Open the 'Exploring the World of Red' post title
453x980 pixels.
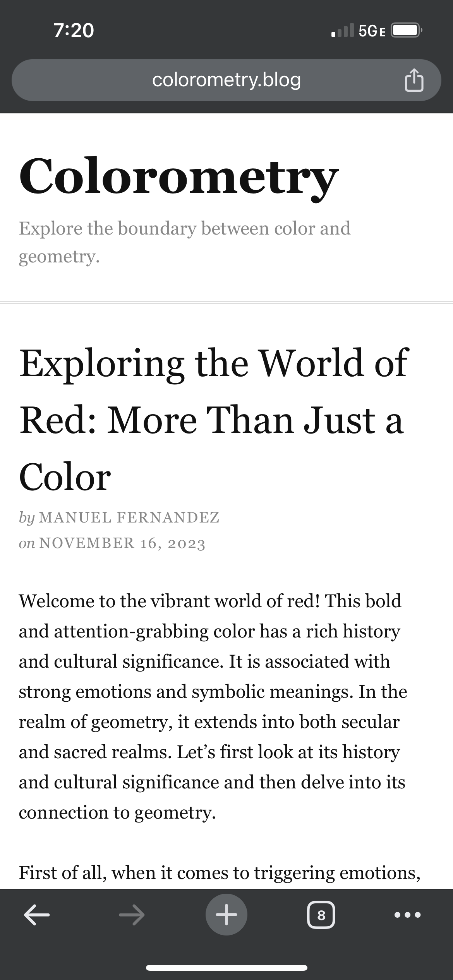(x=213, y=420)
